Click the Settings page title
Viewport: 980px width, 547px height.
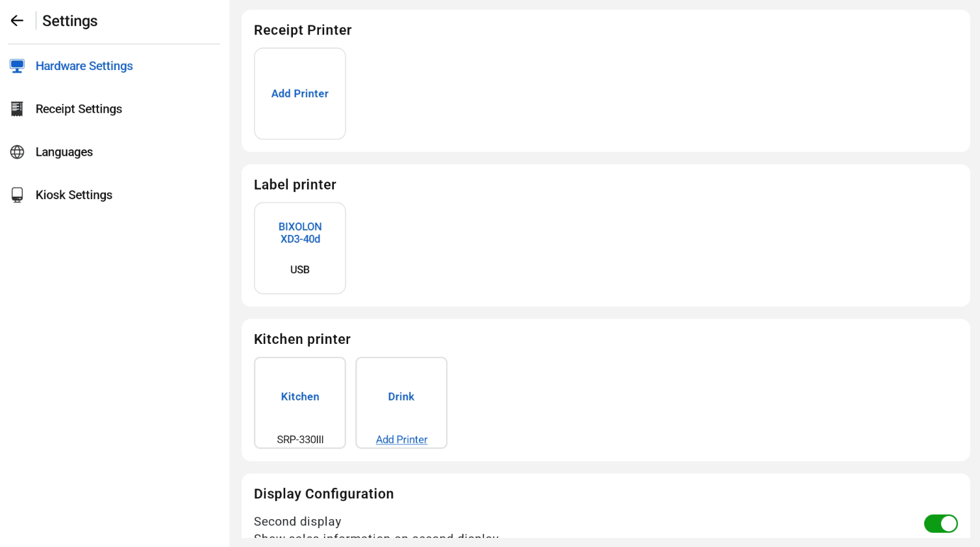70,21
